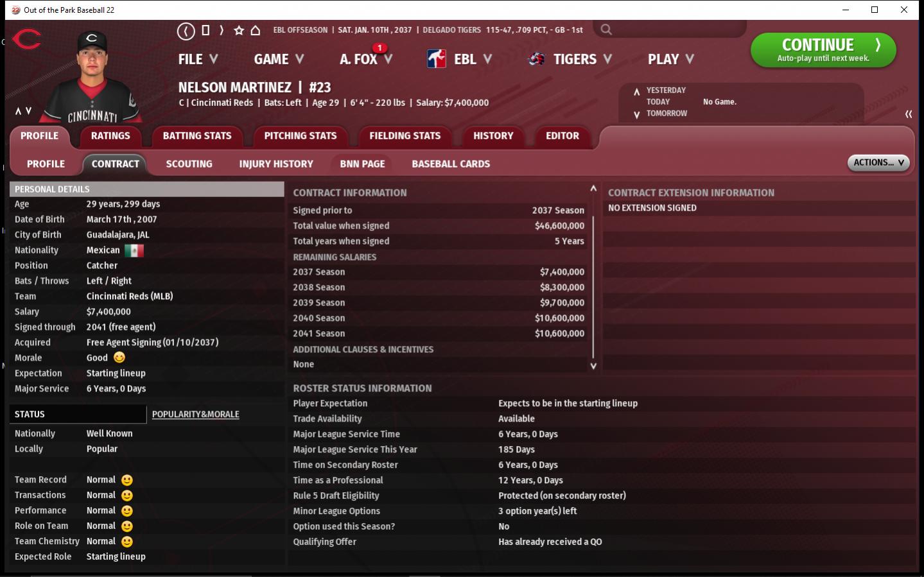Click the Tigers team logo icon
The height and width of the screenshot is (577, 924).
tap(536, 59)
